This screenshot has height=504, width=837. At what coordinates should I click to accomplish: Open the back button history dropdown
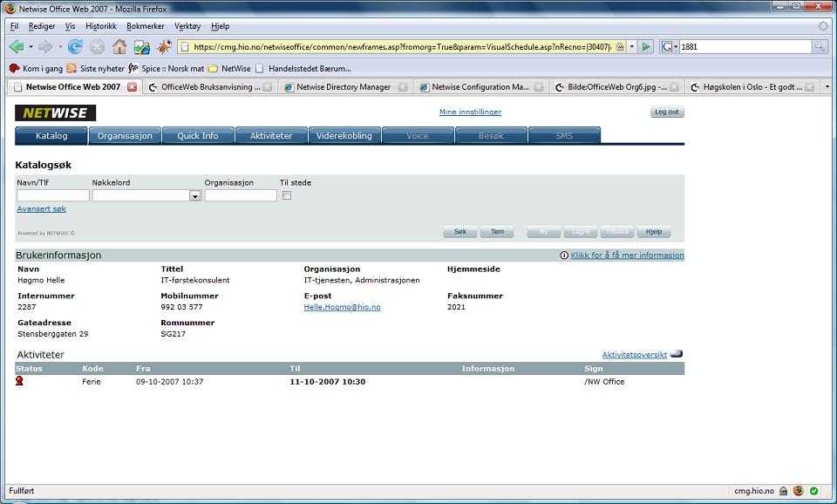tap(31, 47)
